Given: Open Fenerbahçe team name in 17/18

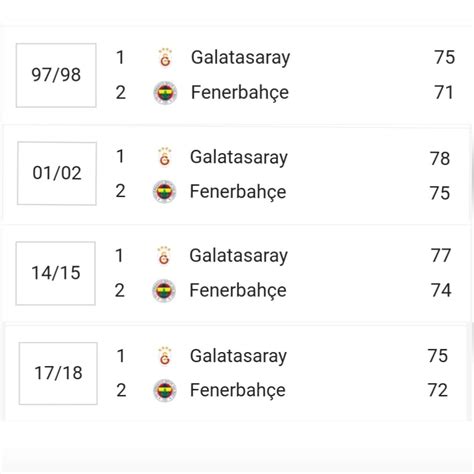Looking at the screenshot, I should point(238,391).
